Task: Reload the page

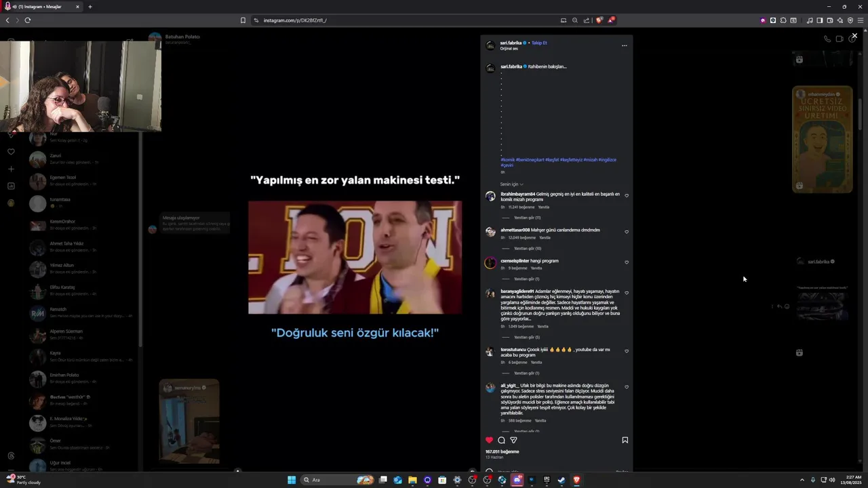Action: coord(28,20)
